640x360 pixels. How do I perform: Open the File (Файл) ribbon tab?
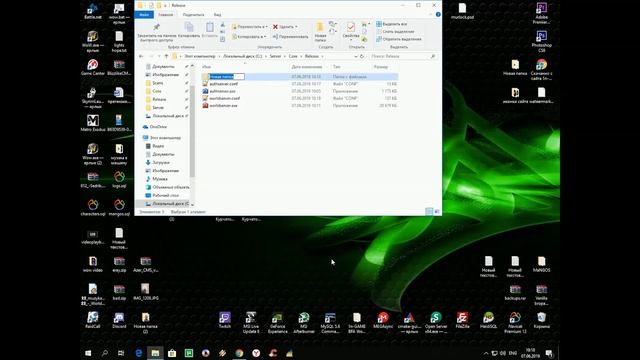[x=144, y=15]
